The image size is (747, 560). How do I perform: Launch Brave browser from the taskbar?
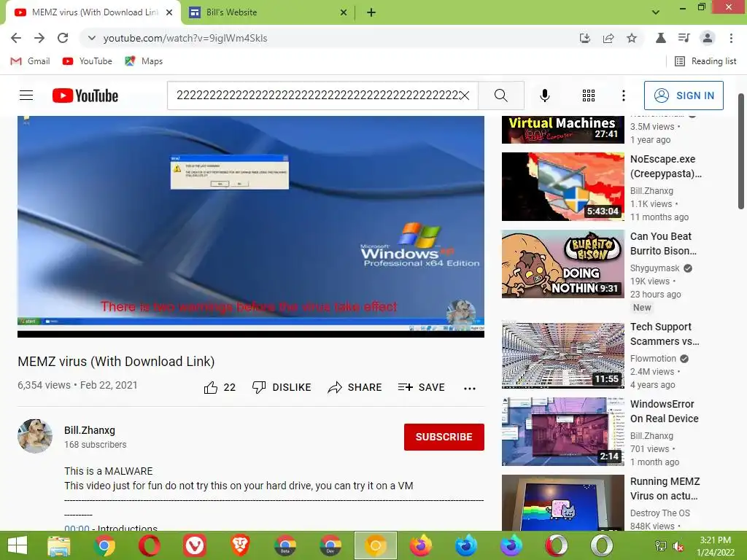point(239,545)
